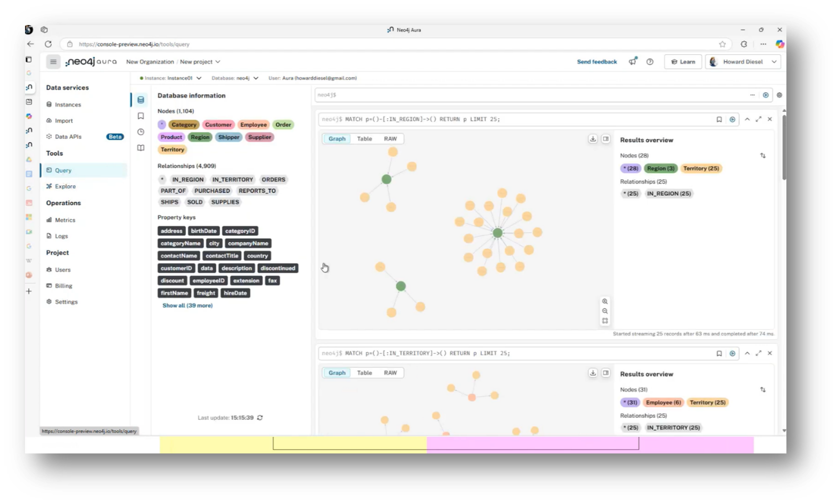The height and width of the screenshot is (504, 837).
Task: Show all 39 more property keys
Action: 187,305
